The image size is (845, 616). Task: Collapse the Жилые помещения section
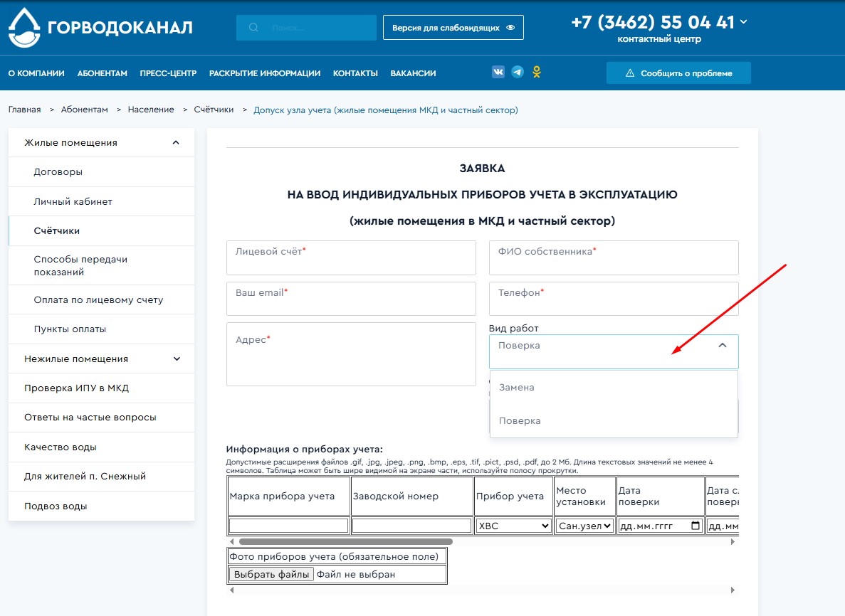(176, 143)
